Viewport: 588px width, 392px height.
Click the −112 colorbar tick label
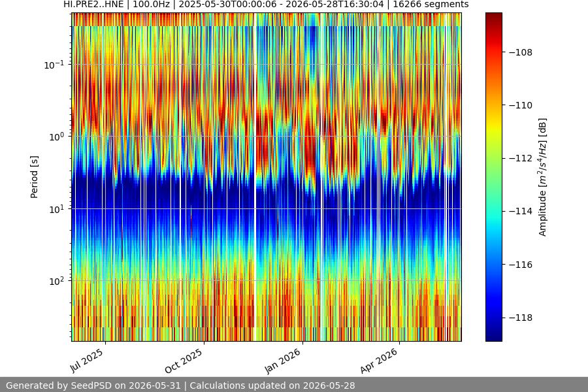(x=521, y=158)
